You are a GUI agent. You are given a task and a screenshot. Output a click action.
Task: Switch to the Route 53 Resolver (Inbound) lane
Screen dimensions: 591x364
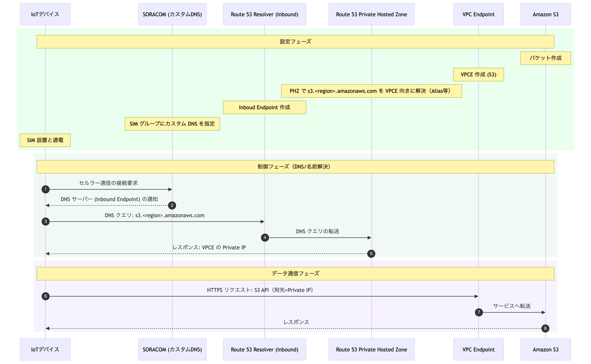coord(264,14)
